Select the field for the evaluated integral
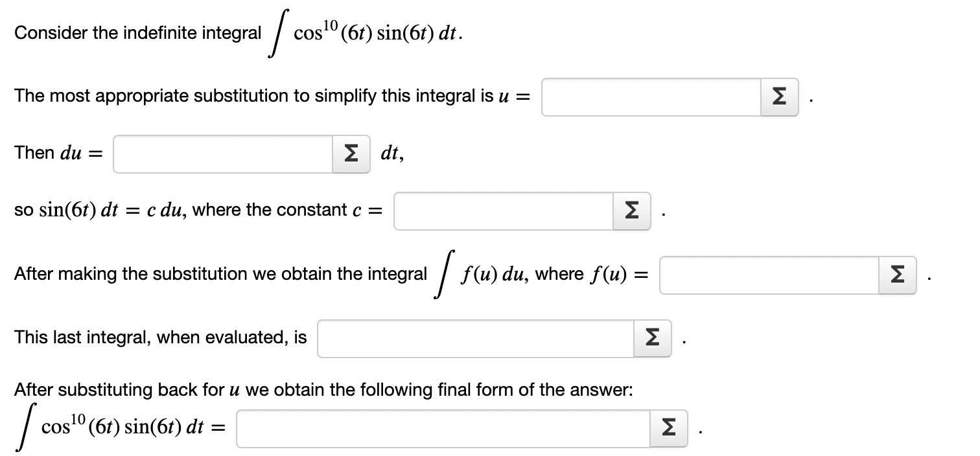The width and height of the screenshot is (980, 456). tap(473, 337)
